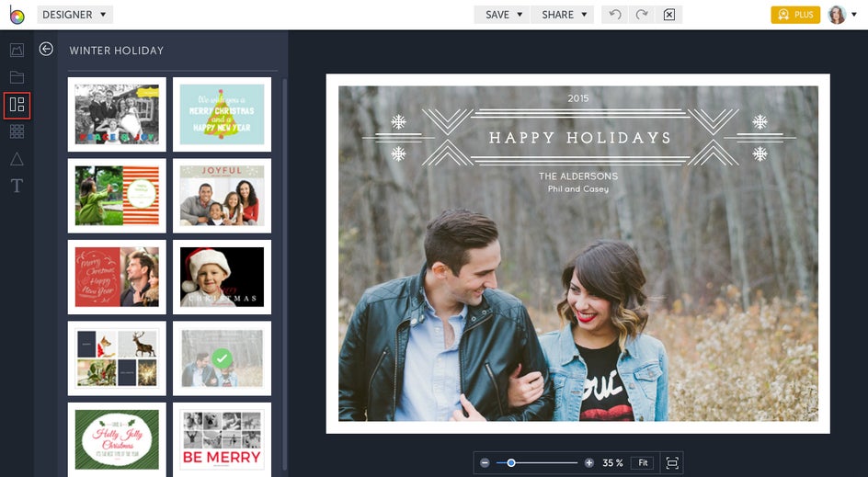This screenshot has height=477, width=868.
Task: Open the grid layouts sidebar icon
Action: click(17, 131)
